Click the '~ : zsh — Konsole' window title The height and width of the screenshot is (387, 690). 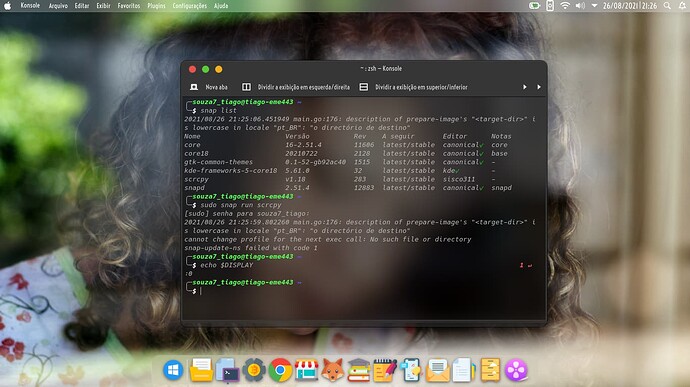point(381,69)
